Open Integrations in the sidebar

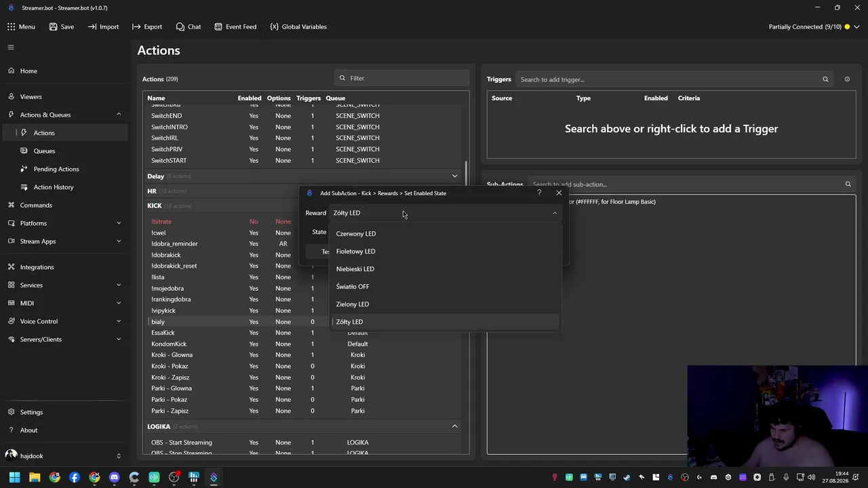pos(64,267)
